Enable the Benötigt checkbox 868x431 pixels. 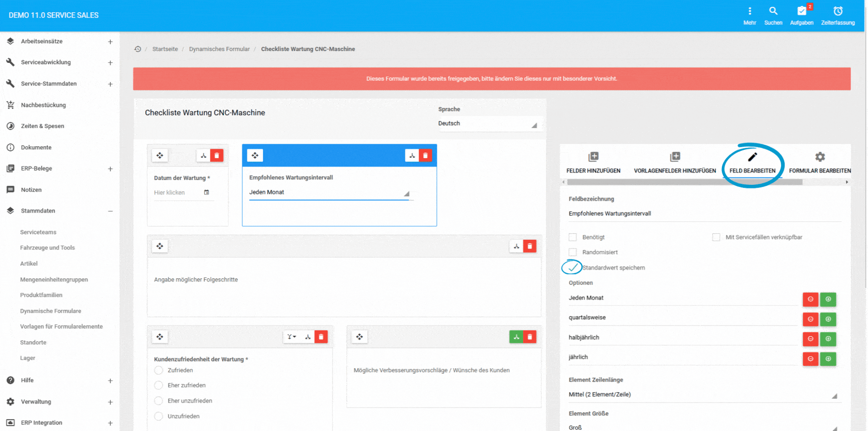pyautogui.click(x=573, y=237)
